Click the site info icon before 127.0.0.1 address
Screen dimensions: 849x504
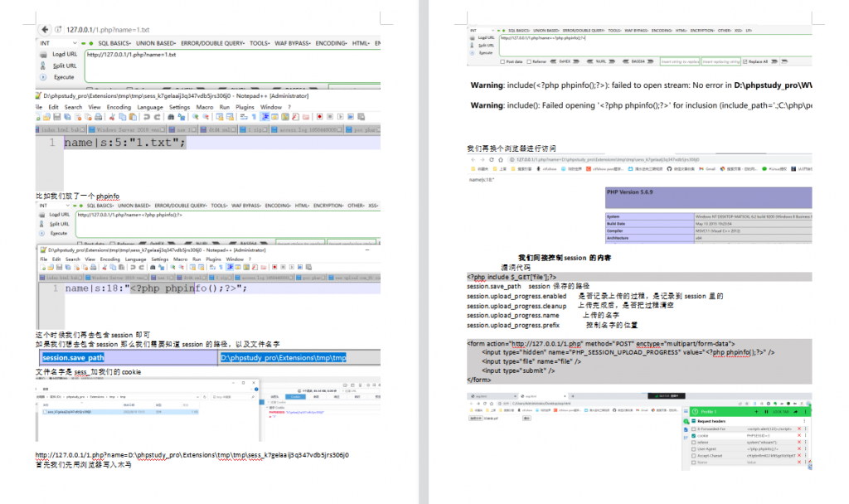coord(59,30)
